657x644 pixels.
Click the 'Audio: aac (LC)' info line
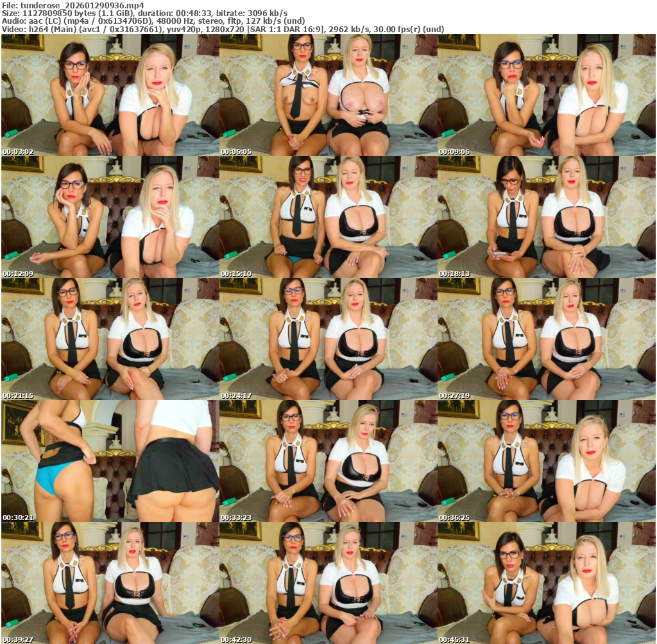click(x=153, y=21)
